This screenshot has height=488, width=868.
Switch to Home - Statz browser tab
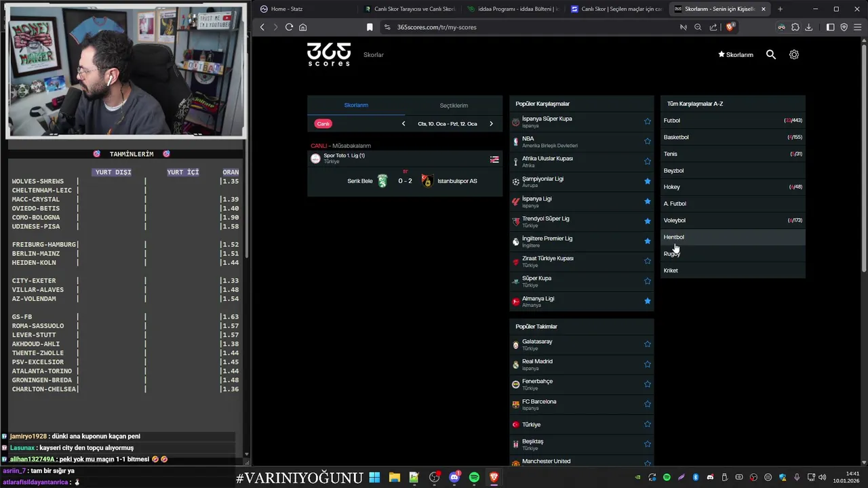pyautogui.click(x=305, y=9)
